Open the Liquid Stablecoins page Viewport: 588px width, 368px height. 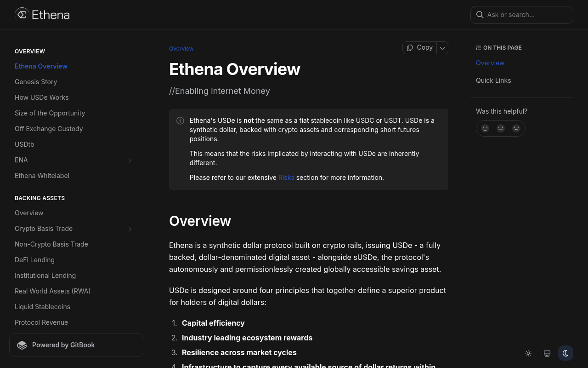43,307
